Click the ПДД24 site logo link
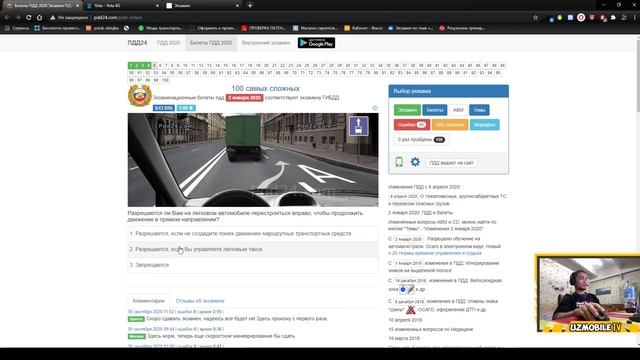 pos(137,43)
